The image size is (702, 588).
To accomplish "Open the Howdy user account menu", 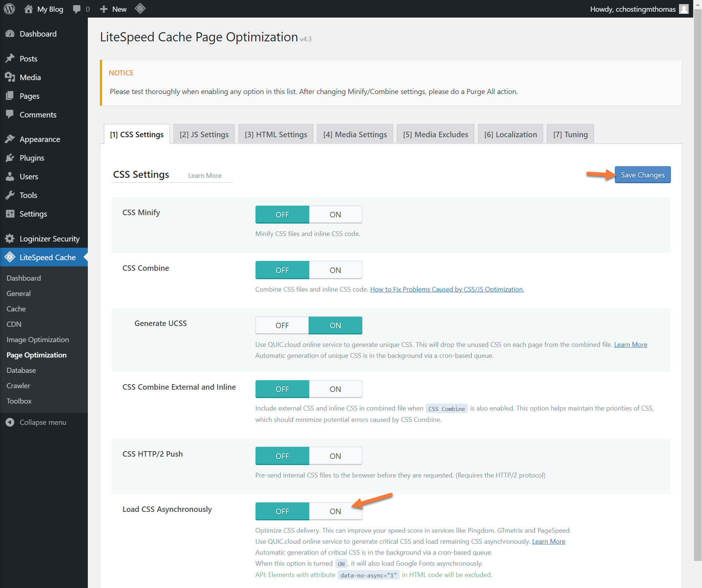I will 632,9.
